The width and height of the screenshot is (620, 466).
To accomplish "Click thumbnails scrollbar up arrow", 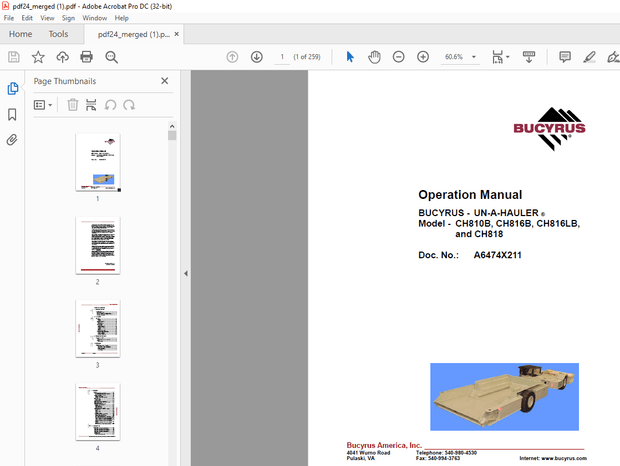I will click(172, 126).
